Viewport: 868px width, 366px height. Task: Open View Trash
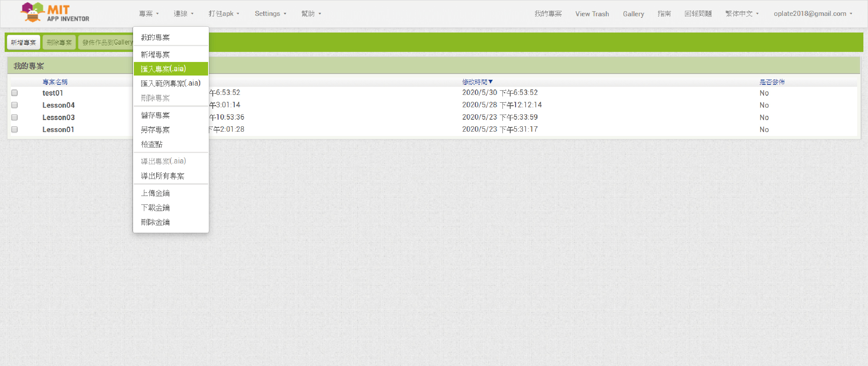tap(592, 14)
